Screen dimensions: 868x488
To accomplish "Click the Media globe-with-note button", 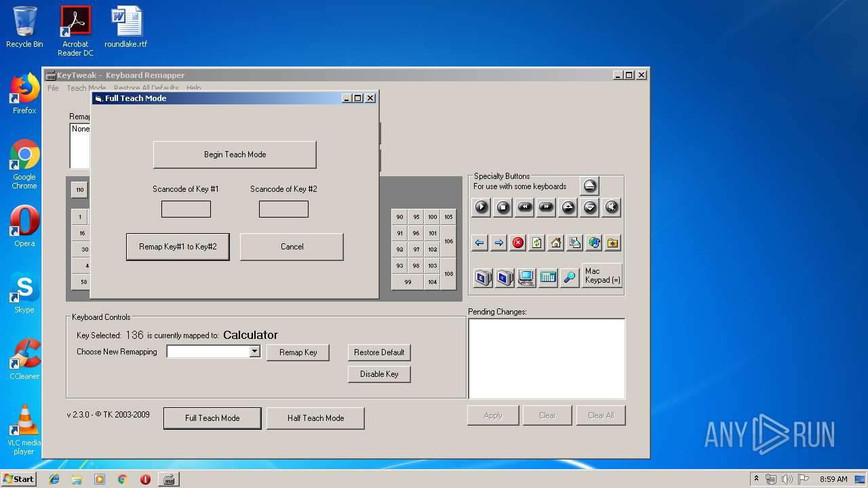I will (x=594, y=243).
